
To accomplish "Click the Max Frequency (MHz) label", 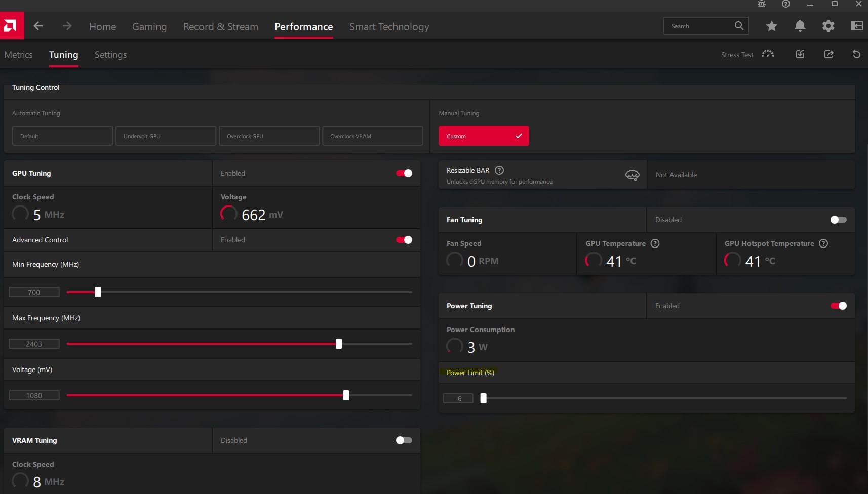I will [x=46, y=318].
